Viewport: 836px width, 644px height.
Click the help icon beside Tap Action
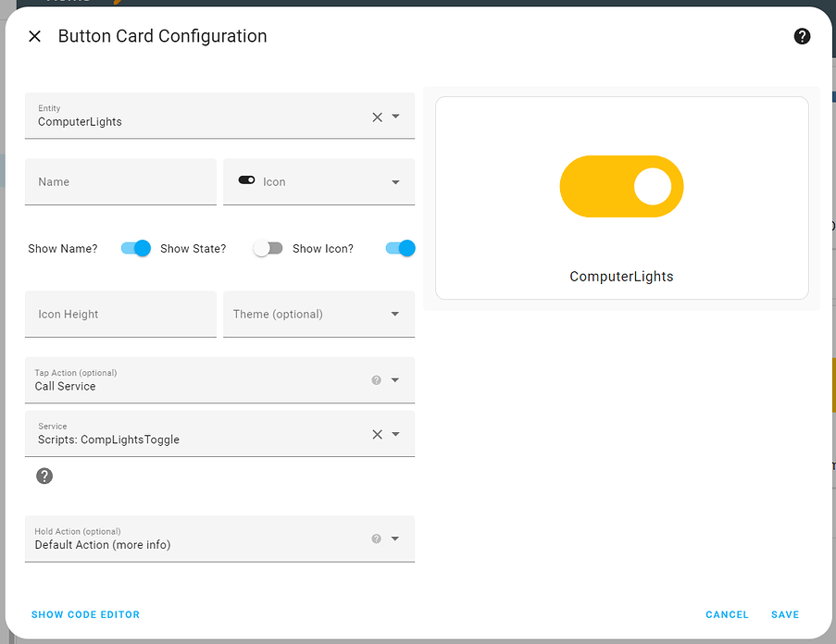(x=377, y=380)
